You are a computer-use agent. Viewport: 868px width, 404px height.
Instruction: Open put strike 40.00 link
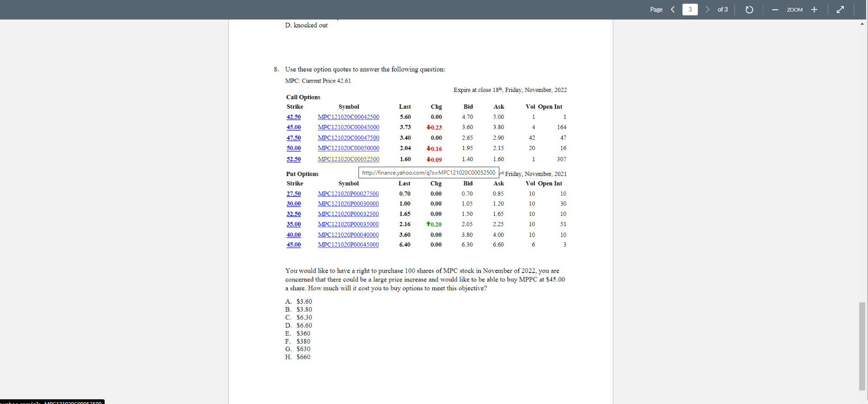click(x=293, y=235)
